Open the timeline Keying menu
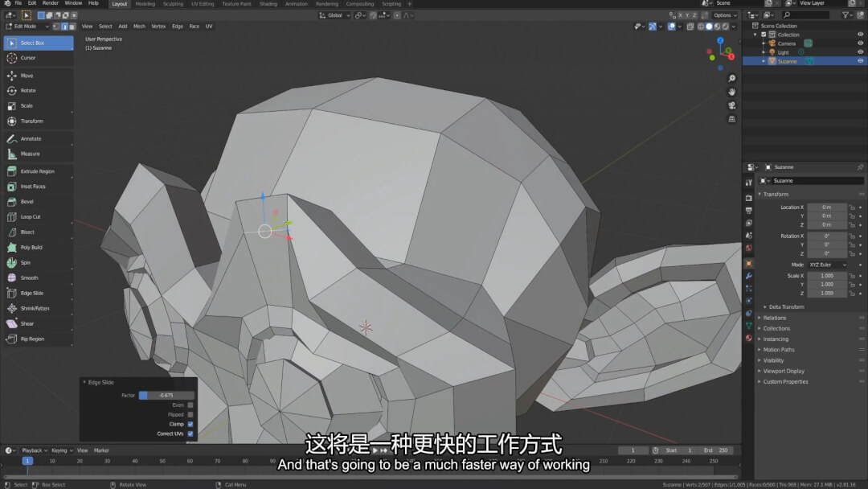Screen dimensions: 868x489 tap(61, 450)
